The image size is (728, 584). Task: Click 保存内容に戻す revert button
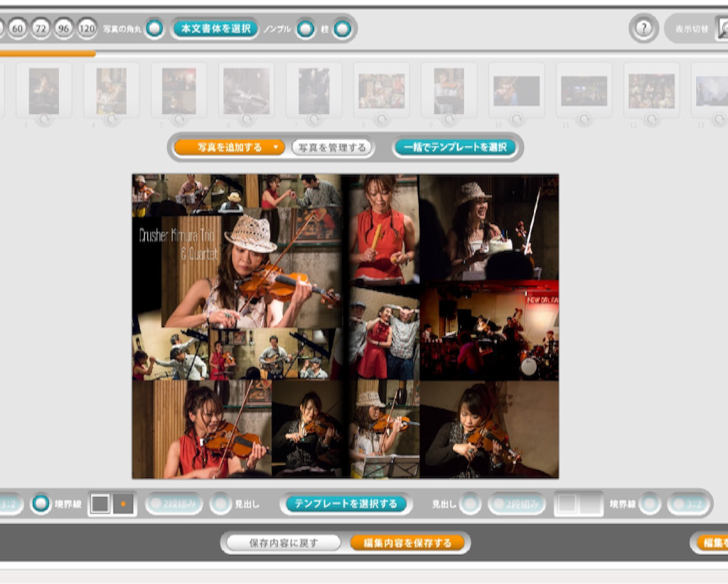(283, 543)
